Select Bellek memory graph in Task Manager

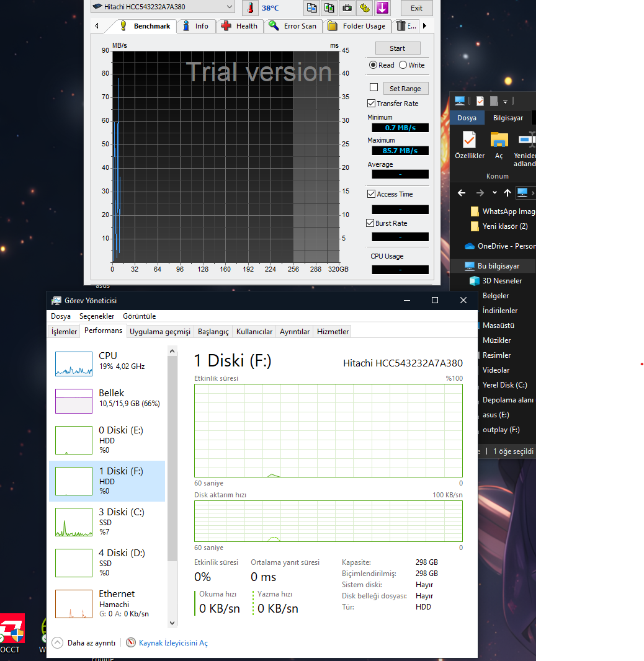click(x=74, y=401)
